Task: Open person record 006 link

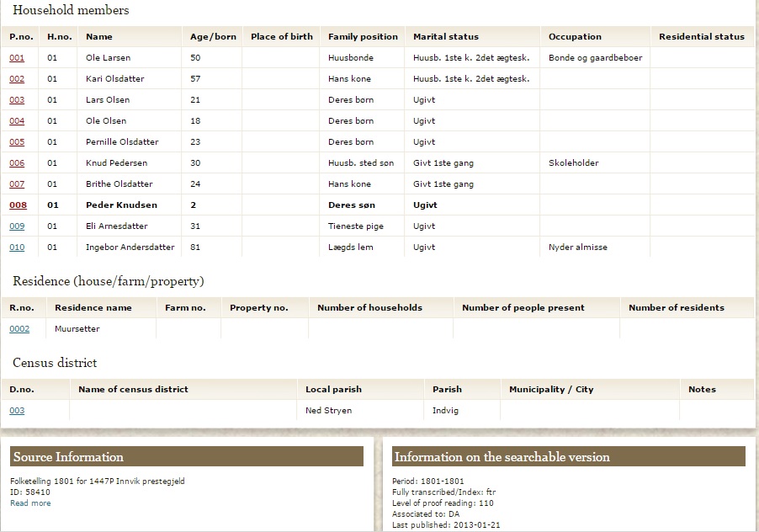Action: pyautogui.click(x=17, y=163)
